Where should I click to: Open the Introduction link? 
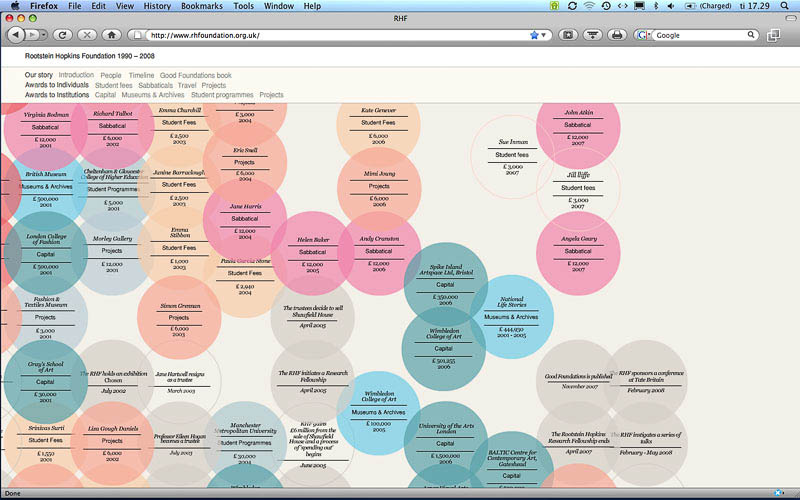[x=76, y=75]
